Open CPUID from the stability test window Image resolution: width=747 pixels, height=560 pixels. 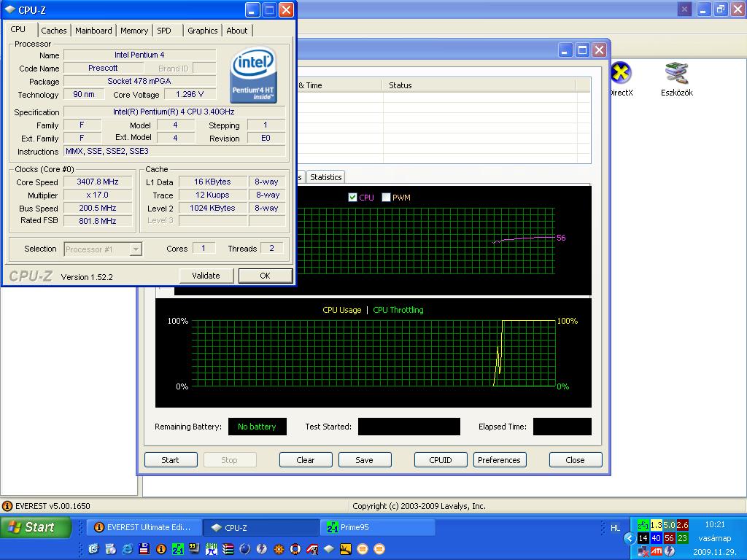(441, 460)
